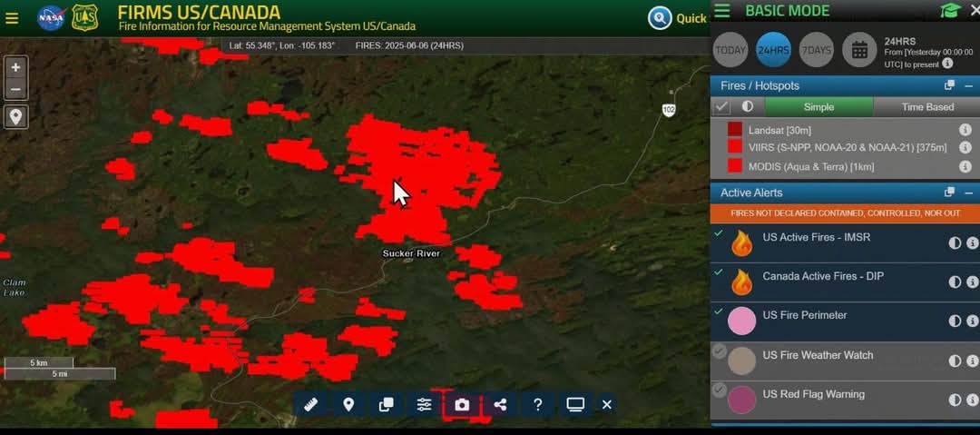980x435 pixels.
Task: Click the NASA logo
Action: (51, 18)
